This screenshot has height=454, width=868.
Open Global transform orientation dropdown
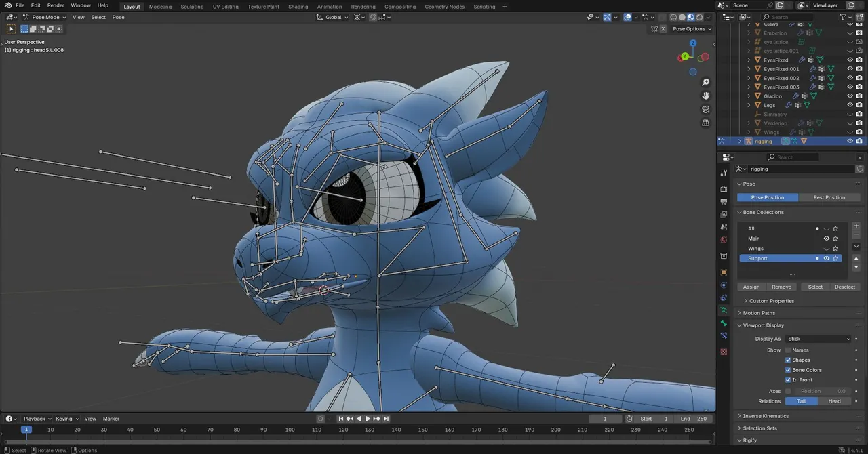pyautogui.click(x=332, y=17)
